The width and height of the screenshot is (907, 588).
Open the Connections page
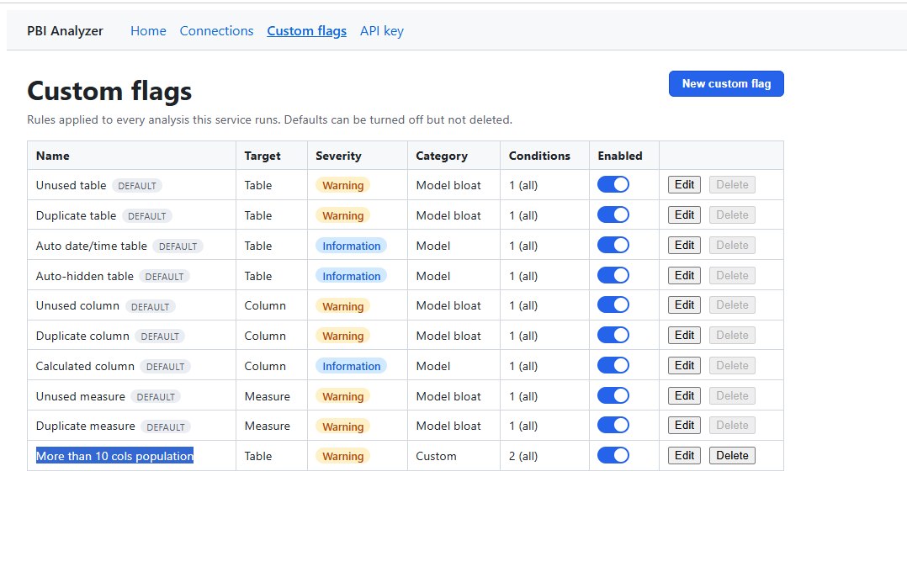(x=216, y=30)
